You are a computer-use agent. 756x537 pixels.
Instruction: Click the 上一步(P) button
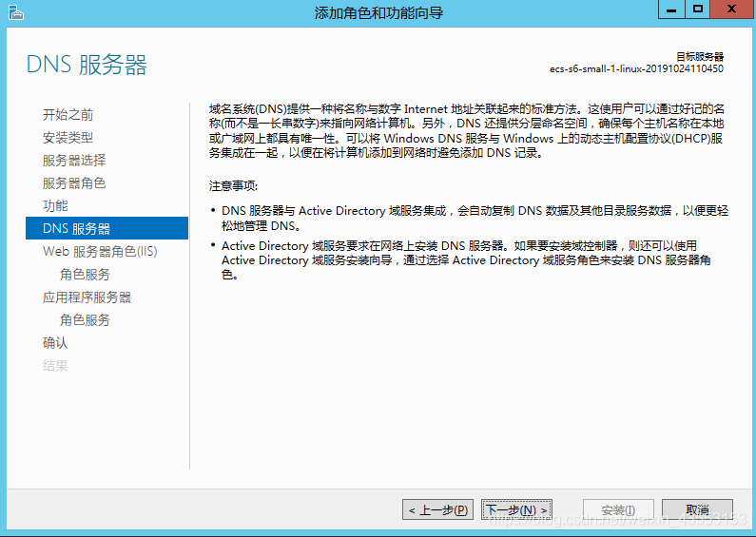[x=437, y=510]
